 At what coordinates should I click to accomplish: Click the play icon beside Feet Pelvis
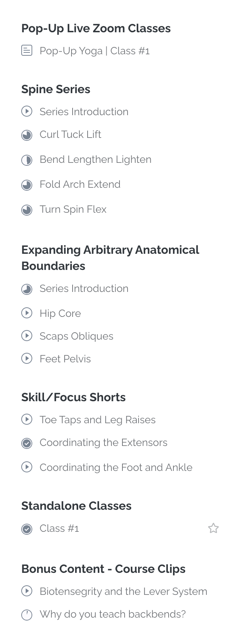tap(27, 358)
